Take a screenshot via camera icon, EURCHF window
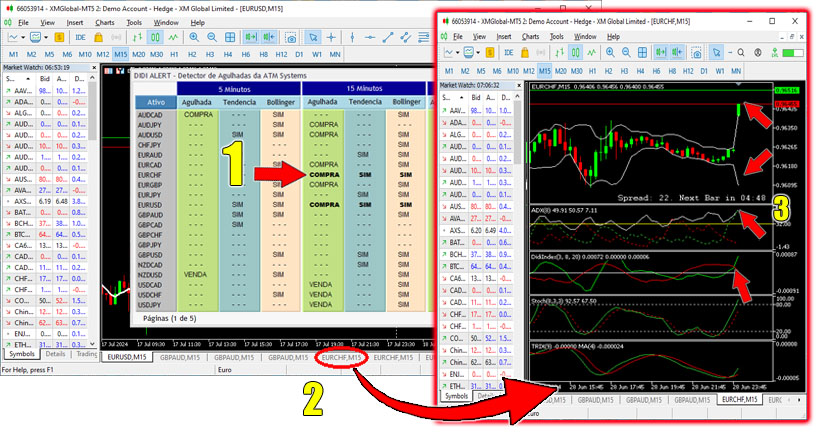Viewport: 820px width, 435px height. pos(696,53)
